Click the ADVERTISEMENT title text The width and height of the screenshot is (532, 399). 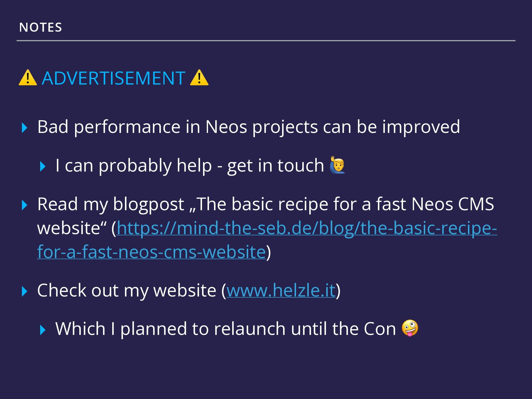click(113, 78)
